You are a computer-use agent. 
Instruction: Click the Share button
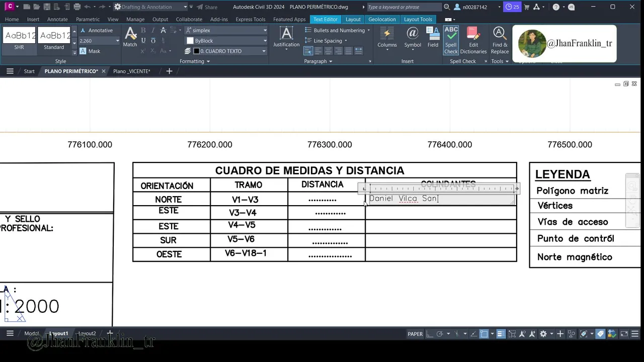click(207, 7)
